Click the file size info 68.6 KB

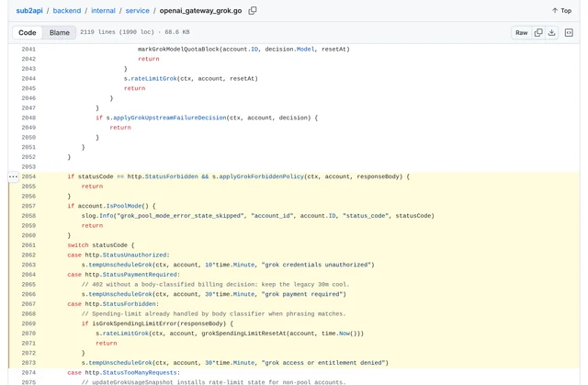(x=177, y=32)
